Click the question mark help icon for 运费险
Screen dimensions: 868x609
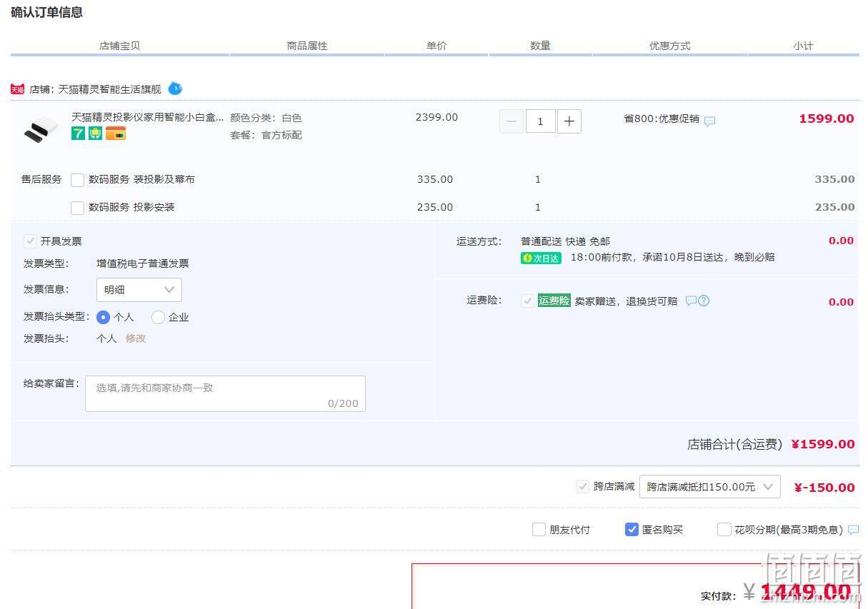click(704, 301)
